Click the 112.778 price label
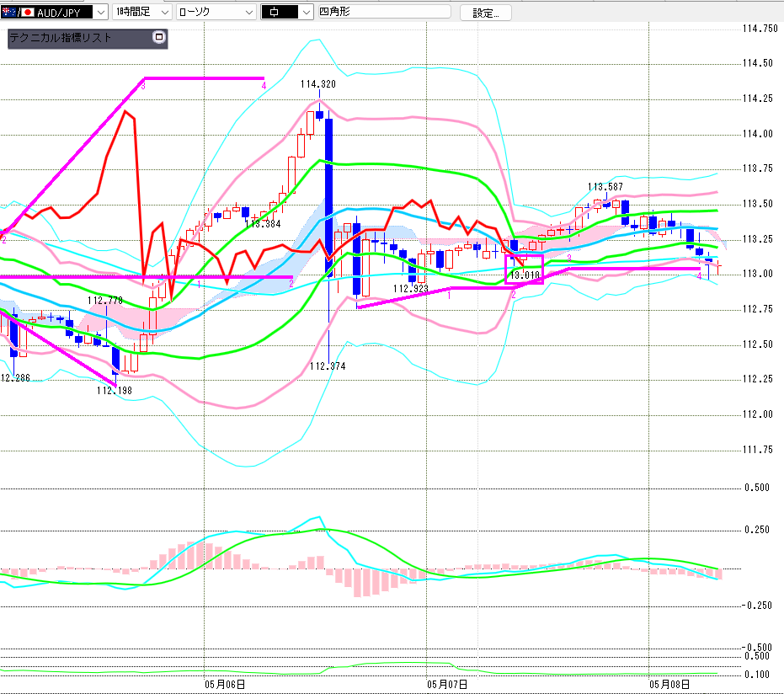Viewport: 784px width, 694px height. (105, 300)
